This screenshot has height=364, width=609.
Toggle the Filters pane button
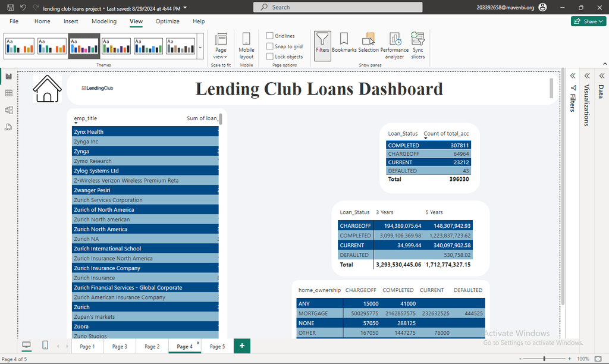click(322, 46)
